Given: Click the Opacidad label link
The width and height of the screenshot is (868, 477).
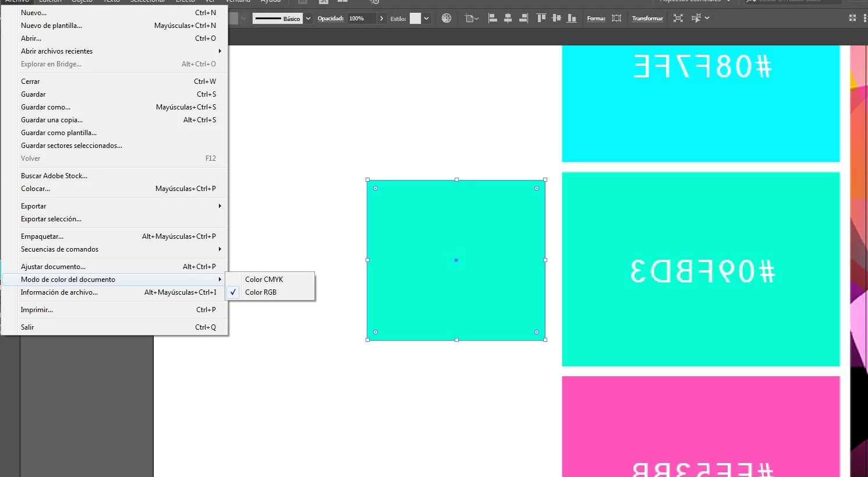Looking at the screenshot, I should (x=330, y=19).
